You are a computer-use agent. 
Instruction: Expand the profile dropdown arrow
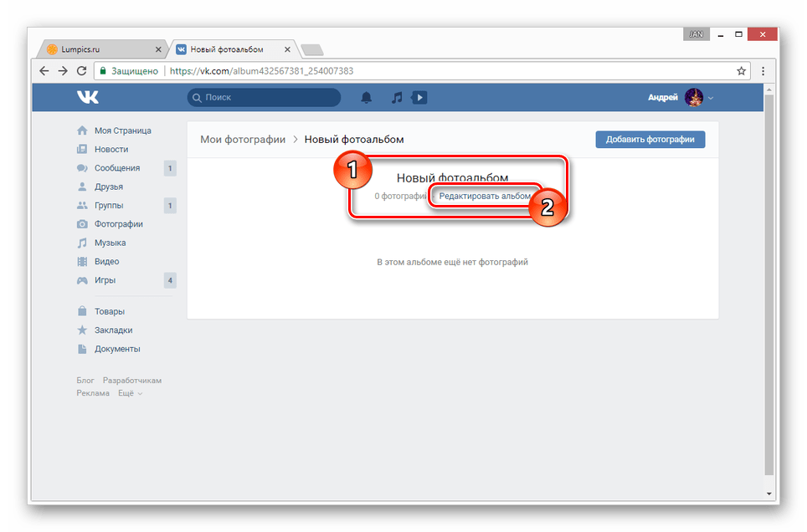pos(711,98)
